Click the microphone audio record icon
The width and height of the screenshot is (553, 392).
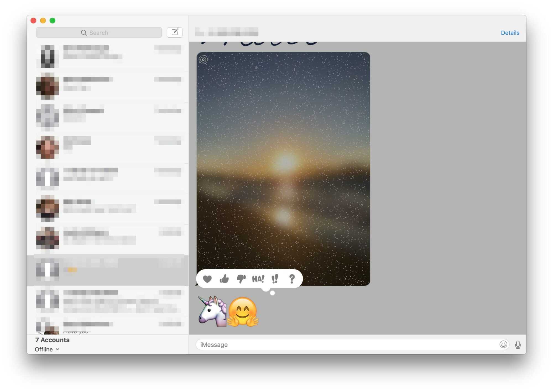518,344
